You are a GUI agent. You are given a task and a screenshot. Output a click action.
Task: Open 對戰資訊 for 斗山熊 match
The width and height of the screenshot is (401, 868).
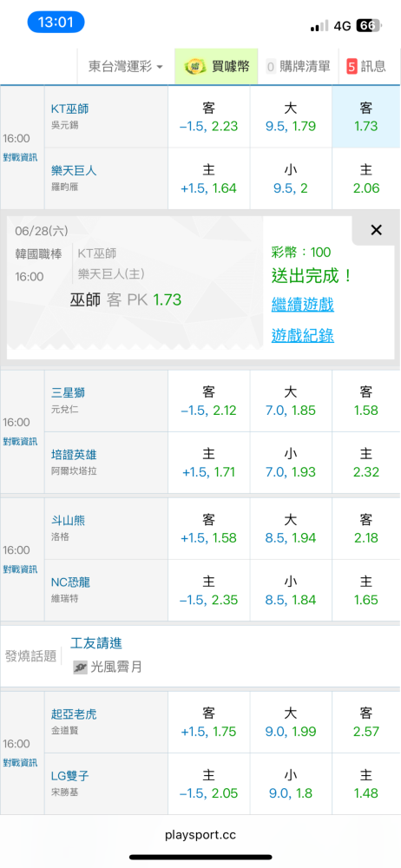click(x=20, y=569)
